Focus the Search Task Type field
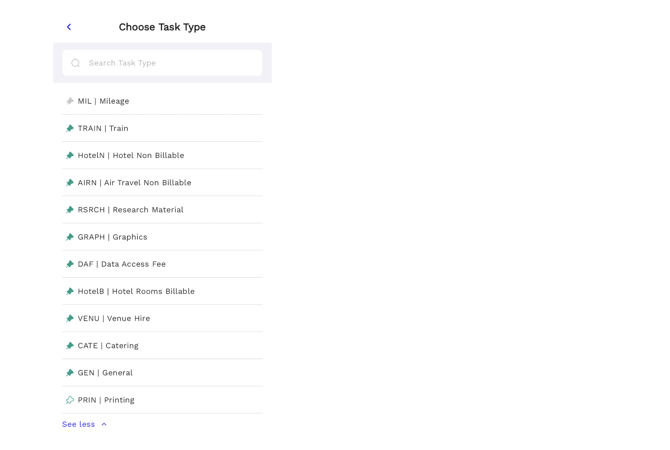This screenshot has width=670, height=450. point(170,63)
